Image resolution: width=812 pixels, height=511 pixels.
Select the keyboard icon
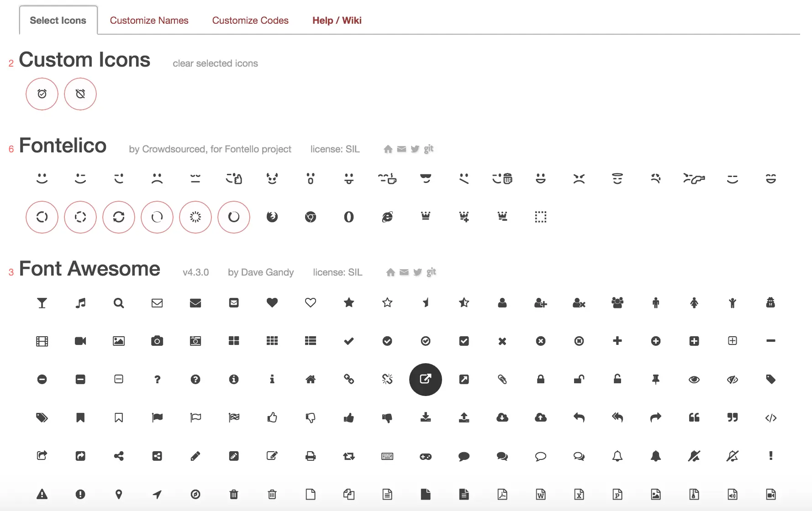[387, 456]
